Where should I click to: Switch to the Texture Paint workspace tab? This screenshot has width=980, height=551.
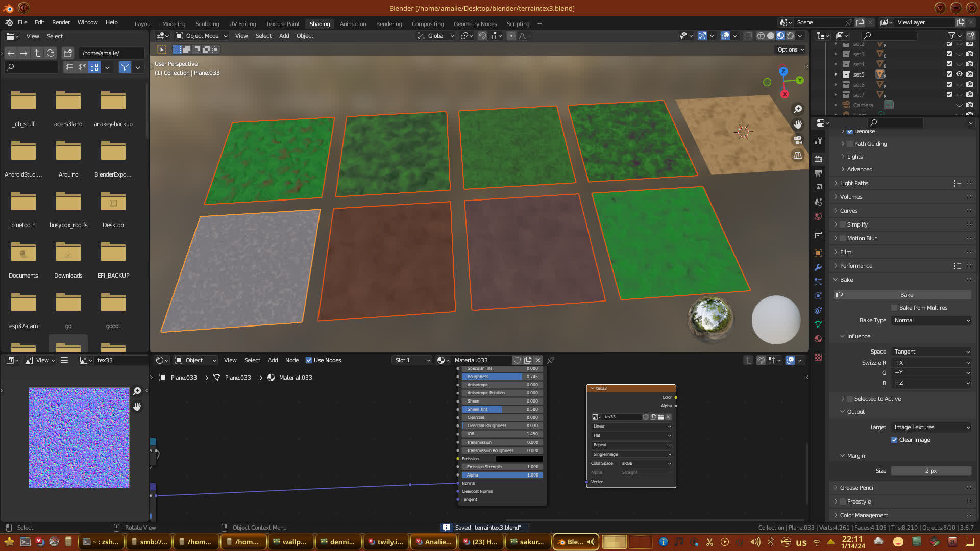pyautogui.click(x=282, y=24)
